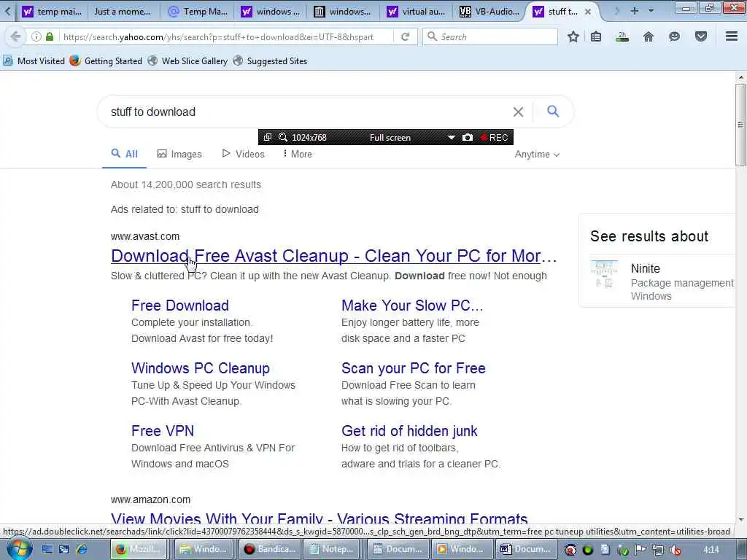Bookmark this page with the star icon
This screenshot has width=747, height=560.
pyautogui.click(x=573, y=36)
